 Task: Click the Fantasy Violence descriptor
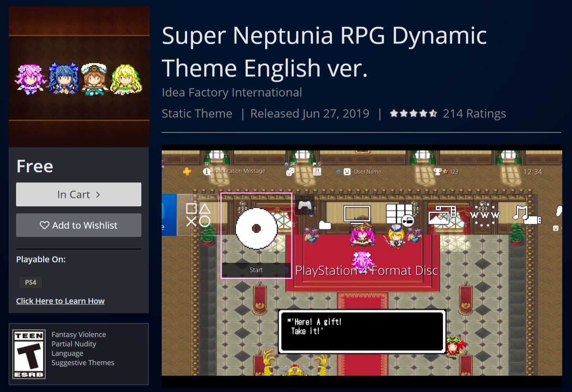click(x=79, y=334)
